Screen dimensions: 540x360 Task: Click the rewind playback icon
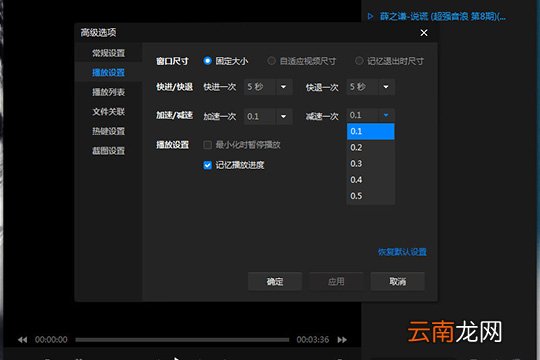pyautogui.click(x=22, y=340)
